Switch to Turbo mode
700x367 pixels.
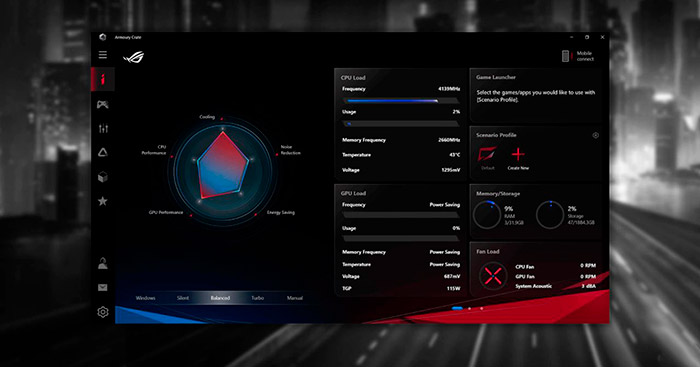258,298
